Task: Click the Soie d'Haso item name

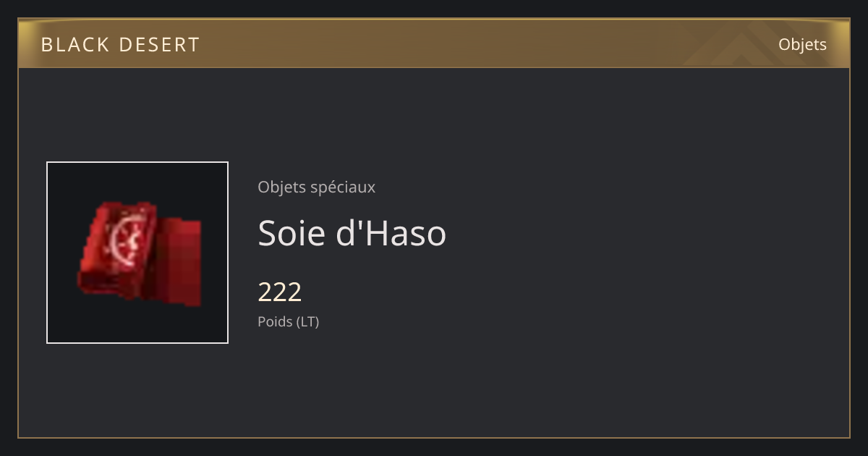Action: point(352,233)
